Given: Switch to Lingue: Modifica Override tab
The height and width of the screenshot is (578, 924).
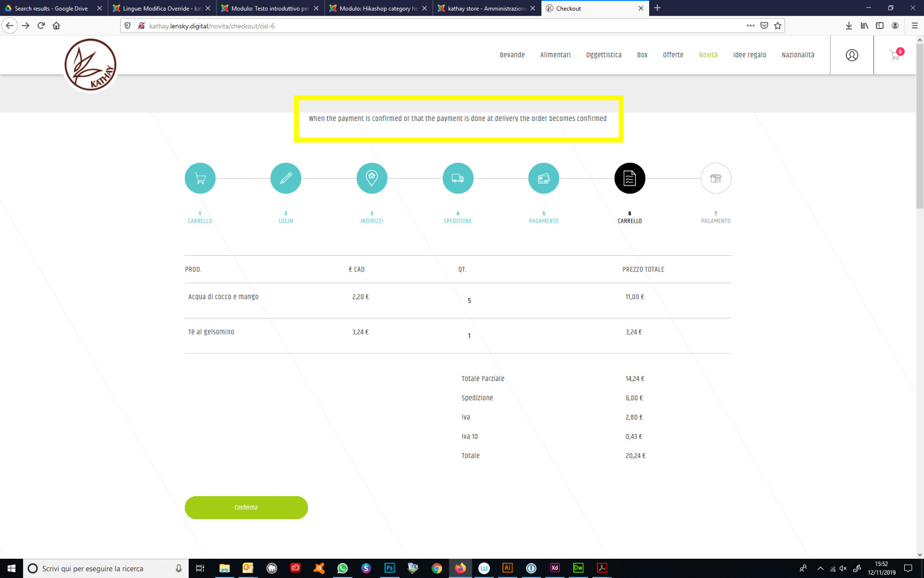Looking at the screenshot, I should (x=161, y=9).
